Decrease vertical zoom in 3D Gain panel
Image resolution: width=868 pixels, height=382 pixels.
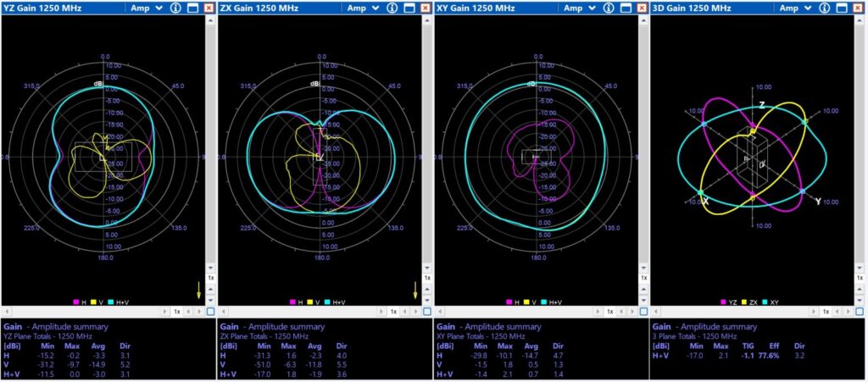[x=860, y=300]
